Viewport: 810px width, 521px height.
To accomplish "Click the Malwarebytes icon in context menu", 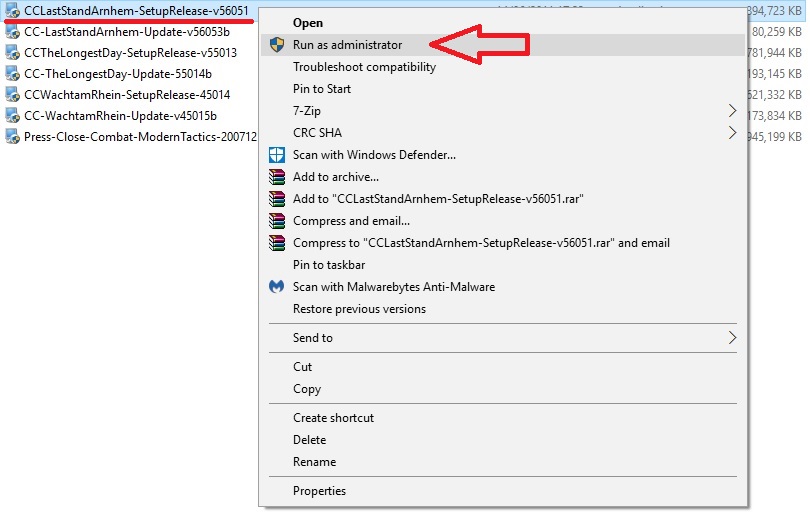I will pyautogui.click(x=277, y=287).
